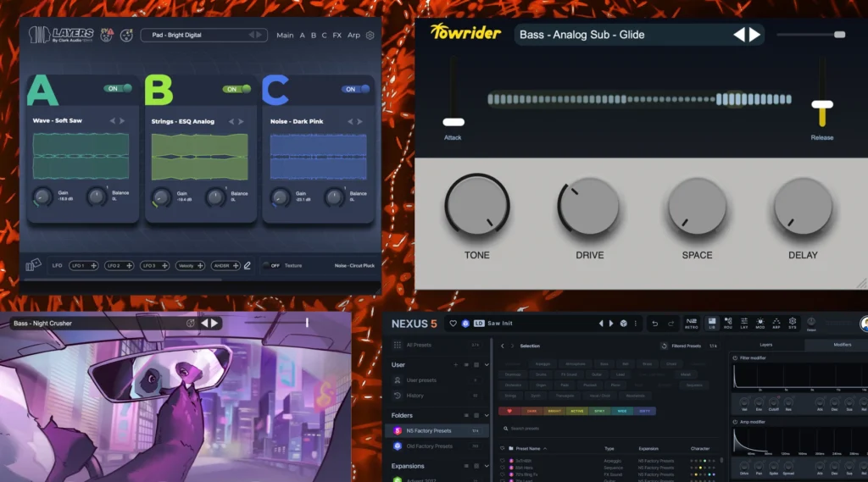Click the randomize dice icon in Layers
Image resolution: width=868 pixels, height=482 pixels.
click(x=33, y=265)
